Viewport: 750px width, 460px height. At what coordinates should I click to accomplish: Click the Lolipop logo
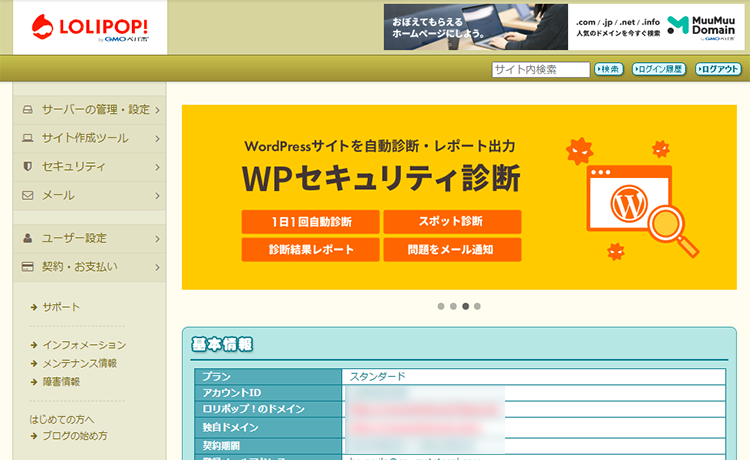(90, 27)
